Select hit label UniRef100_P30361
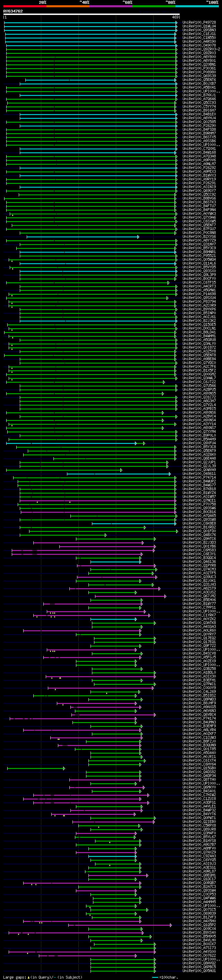The height and width of the screenshot is (980, 222). pos(199,68)
